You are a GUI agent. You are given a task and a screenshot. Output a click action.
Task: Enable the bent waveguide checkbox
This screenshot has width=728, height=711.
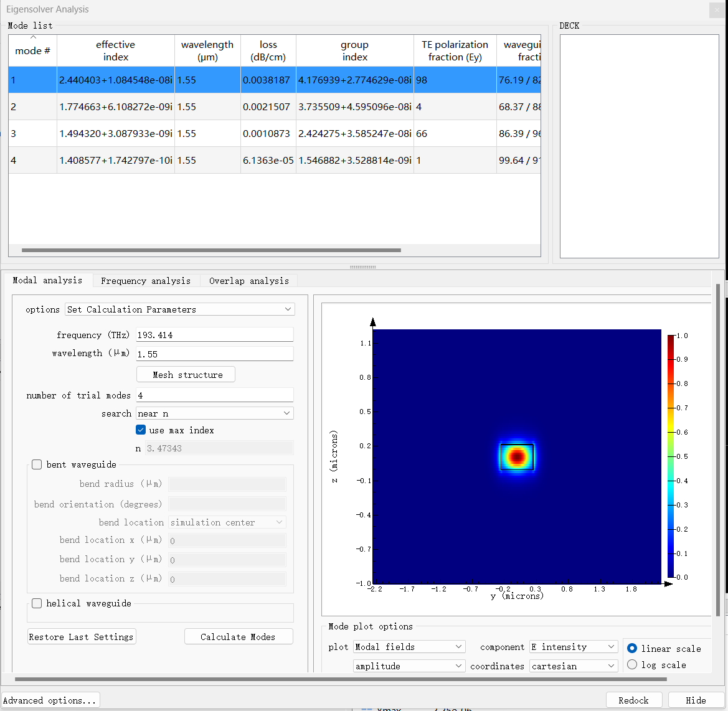(37, 464)
